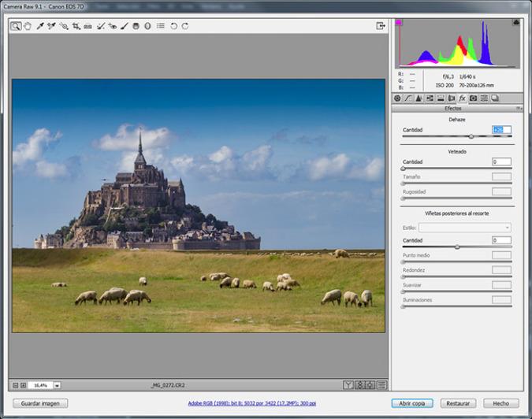Switch to the Tone Curve tab
The image size is (532, 419).
coord(407,98)
